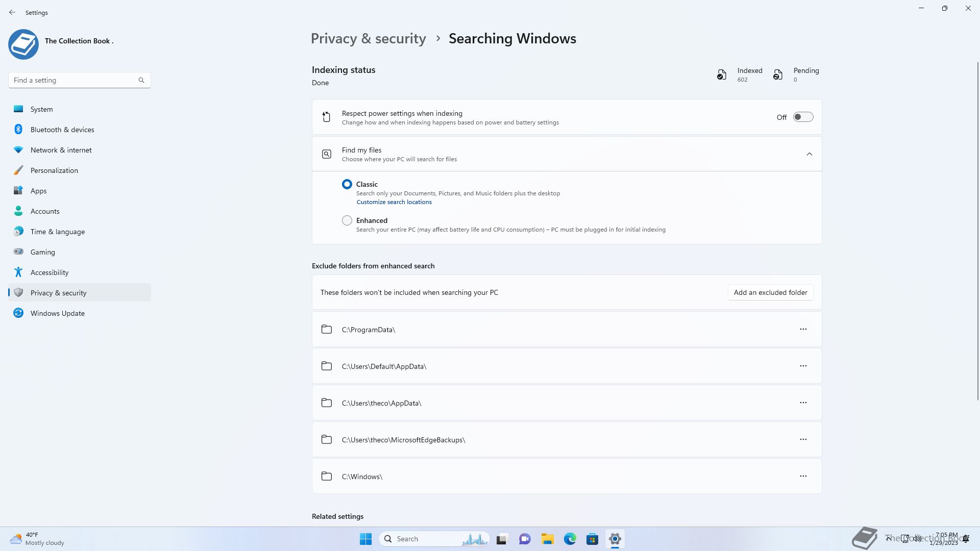The height and width of the screenshot is (551, 980).
Task: Click the Personalization paintbrush icon
Action: coord(18,170)
